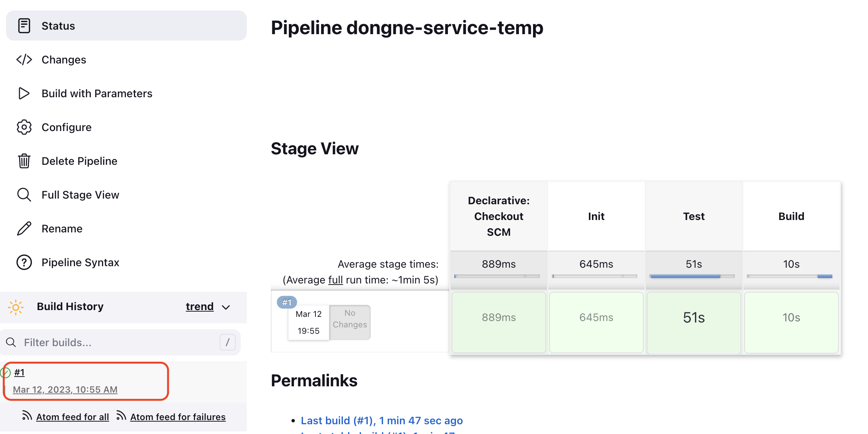The width and height of the screenshot is (868, 434).
Task: Open the trend link in Build History
Action: pos(200,307)
